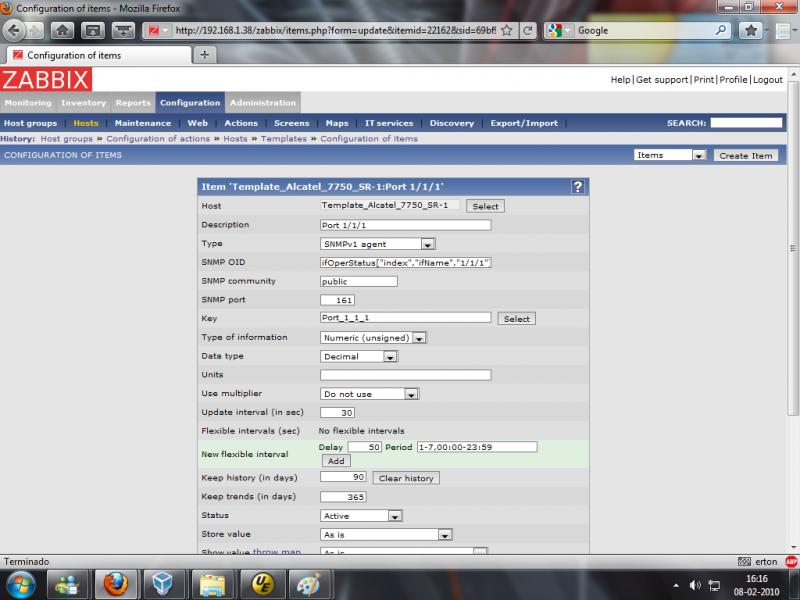Open the Maintenance submenu item
The image size is (800, 600).
143,123
